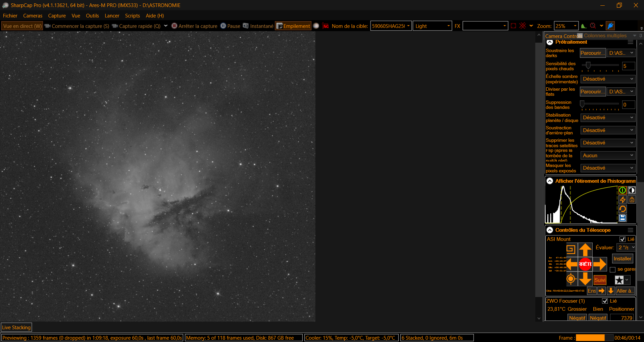
Task: Click the orange down arrow in direction pad
Action: pos(585,279)
